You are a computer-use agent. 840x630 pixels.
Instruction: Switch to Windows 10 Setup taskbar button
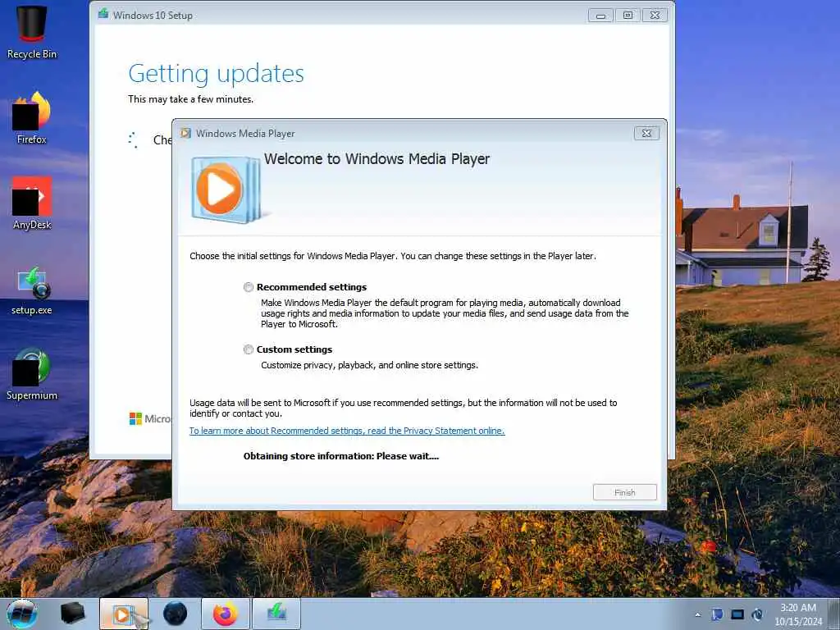click(276, 614)
